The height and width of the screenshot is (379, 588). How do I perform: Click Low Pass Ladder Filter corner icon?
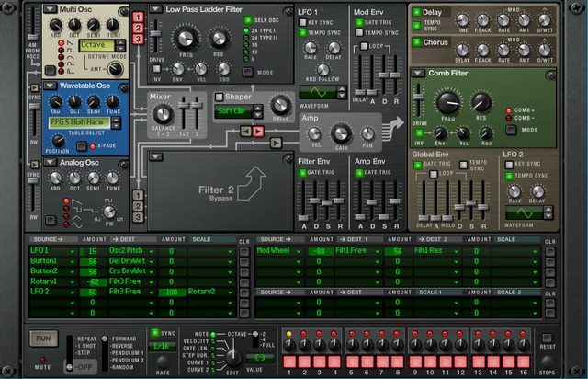tap(288, 12)
